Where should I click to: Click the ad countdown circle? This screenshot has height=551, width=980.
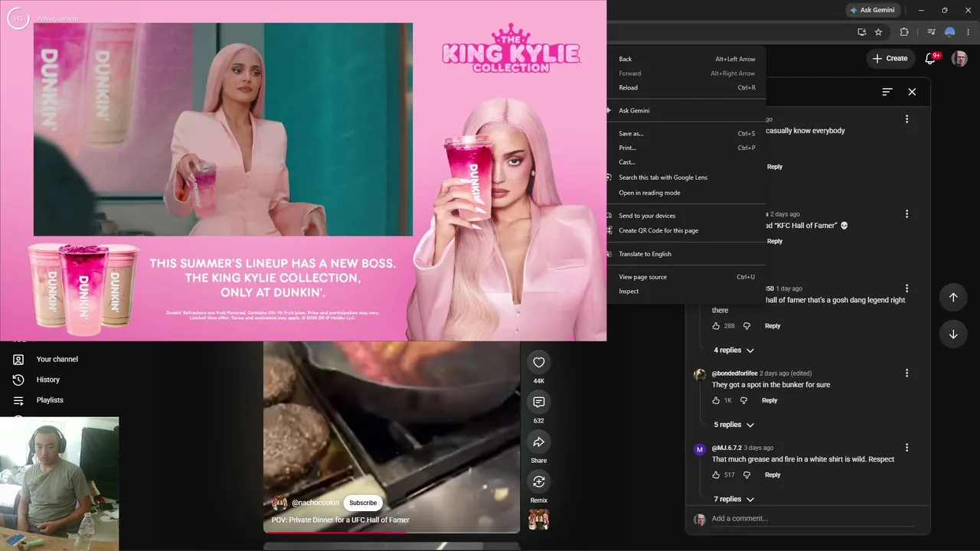point(18,18)
